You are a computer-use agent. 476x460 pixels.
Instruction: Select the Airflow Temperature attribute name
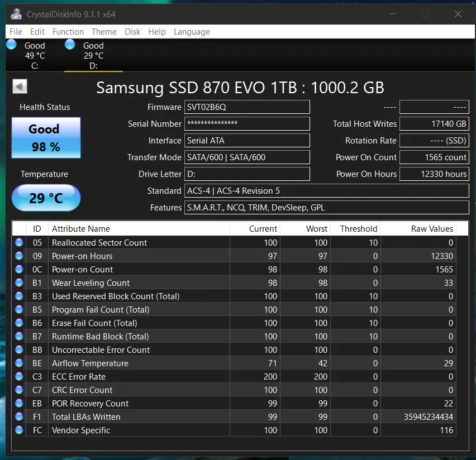(90, 363)
